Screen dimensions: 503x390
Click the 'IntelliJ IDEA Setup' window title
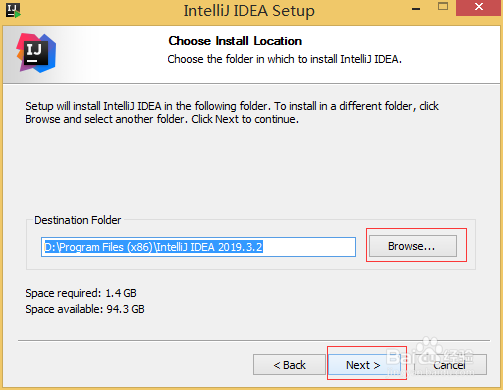(249, 10)
